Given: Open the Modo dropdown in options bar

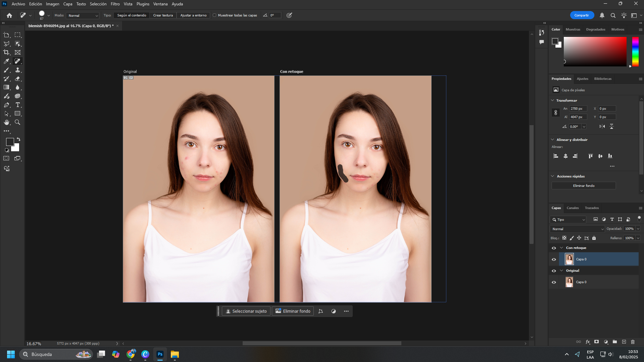Looking at the screenshot, I should (83, 15).
